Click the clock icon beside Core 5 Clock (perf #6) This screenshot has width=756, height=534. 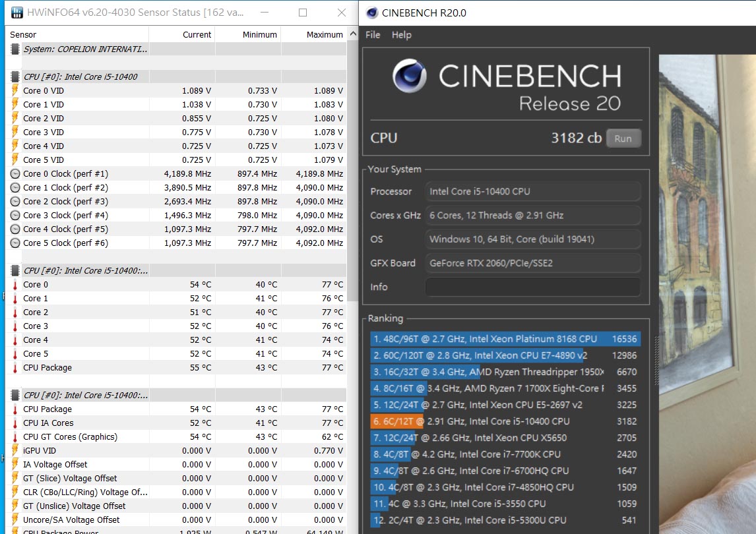coord(15,243)
